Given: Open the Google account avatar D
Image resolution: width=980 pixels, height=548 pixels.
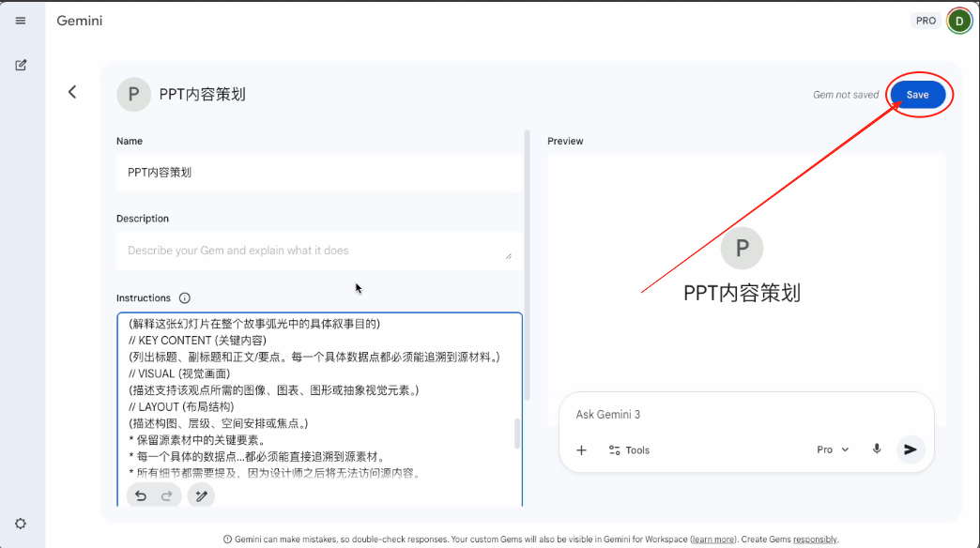Looking at the screenshot, I should (x=957, y=20).
